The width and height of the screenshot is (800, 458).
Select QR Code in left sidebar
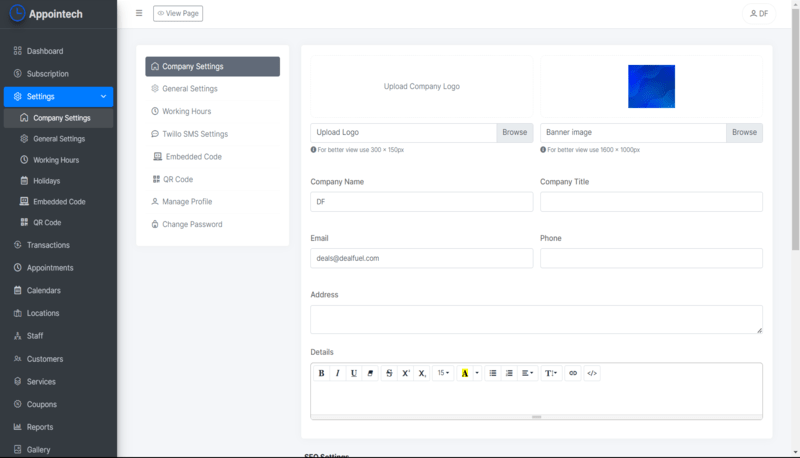58,222
